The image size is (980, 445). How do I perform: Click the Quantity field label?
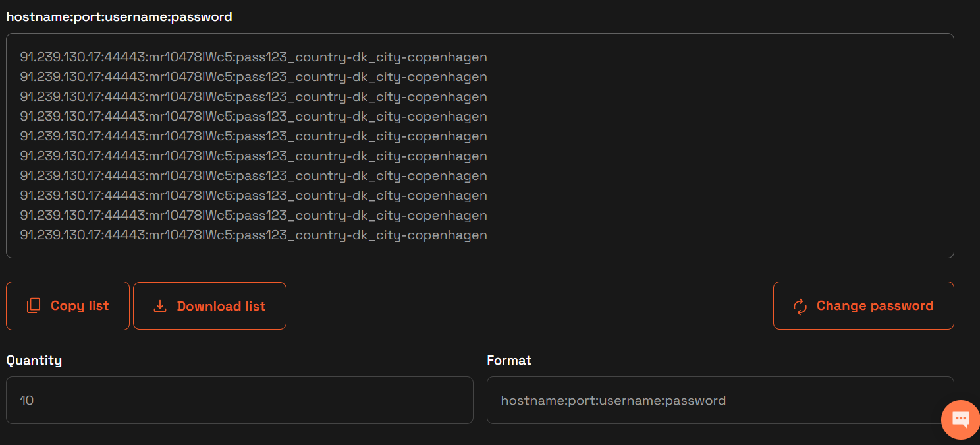[x=34, y=360]
